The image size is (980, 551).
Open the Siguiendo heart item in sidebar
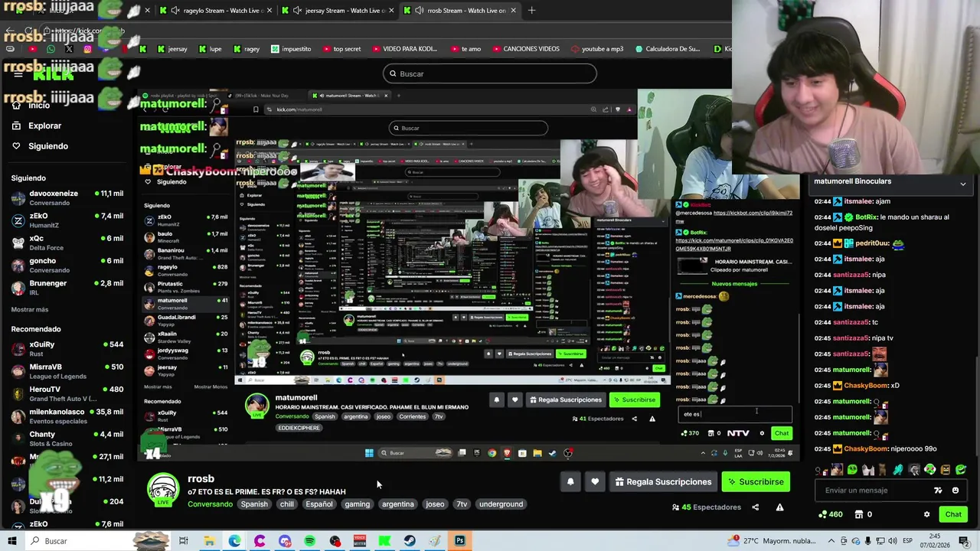40,146
